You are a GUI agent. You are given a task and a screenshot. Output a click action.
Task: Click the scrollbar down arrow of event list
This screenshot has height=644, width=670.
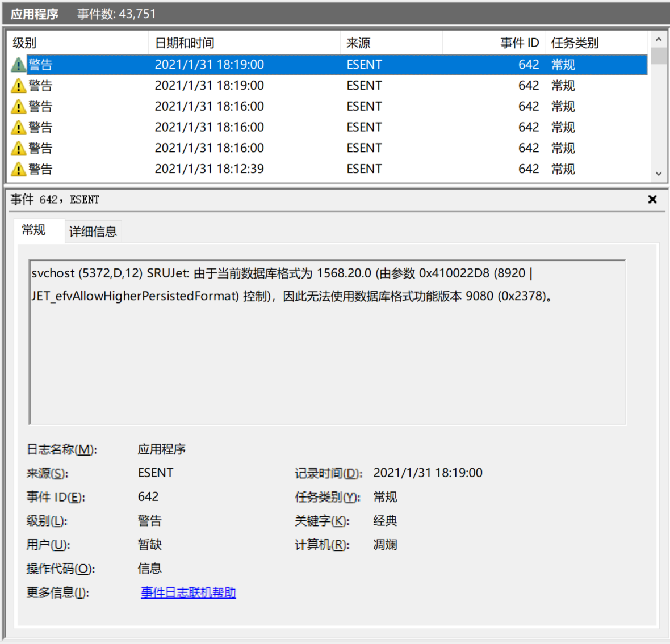click(x=659, y=174)
